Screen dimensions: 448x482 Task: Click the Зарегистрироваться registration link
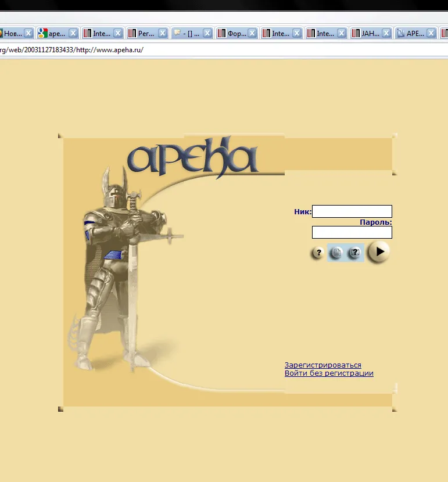pyautogui.click(x=323, y=365)
